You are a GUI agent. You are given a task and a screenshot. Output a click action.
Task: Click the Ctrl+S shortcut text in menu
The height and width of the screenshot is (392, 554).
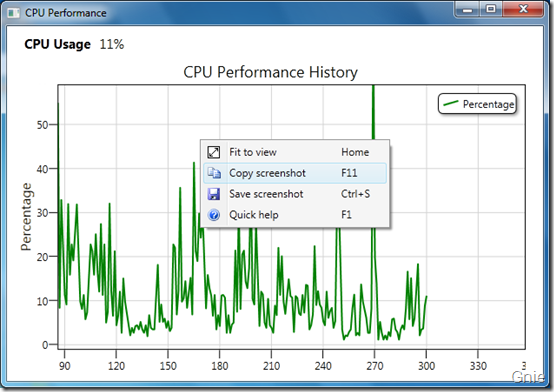(355, 194)
